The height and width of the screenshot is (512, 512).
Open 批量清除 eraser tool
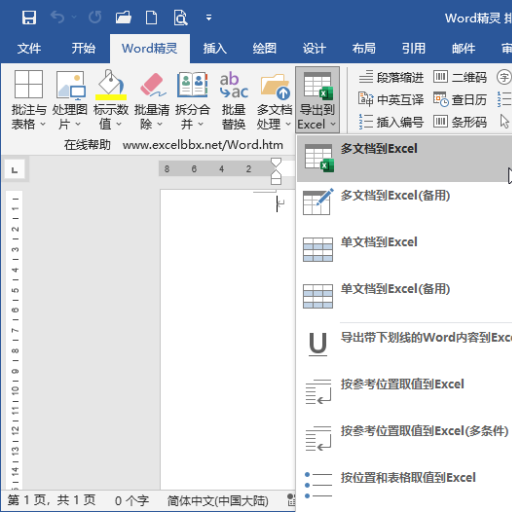(x=152, y=99)
